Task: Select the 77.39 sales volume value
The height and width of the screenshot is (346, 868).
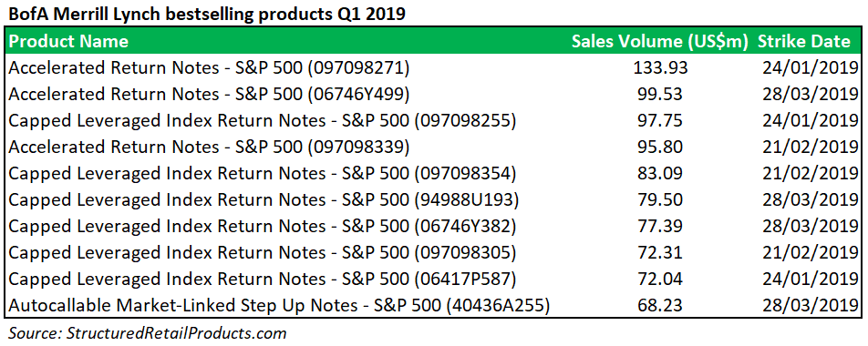Action: coord(660,226)
